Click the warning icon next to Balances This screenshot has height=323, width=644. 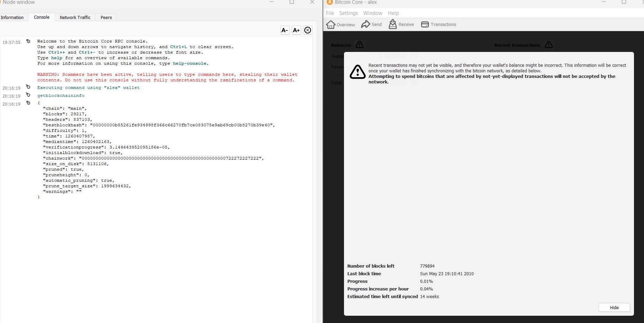click(x=360, y=45)
